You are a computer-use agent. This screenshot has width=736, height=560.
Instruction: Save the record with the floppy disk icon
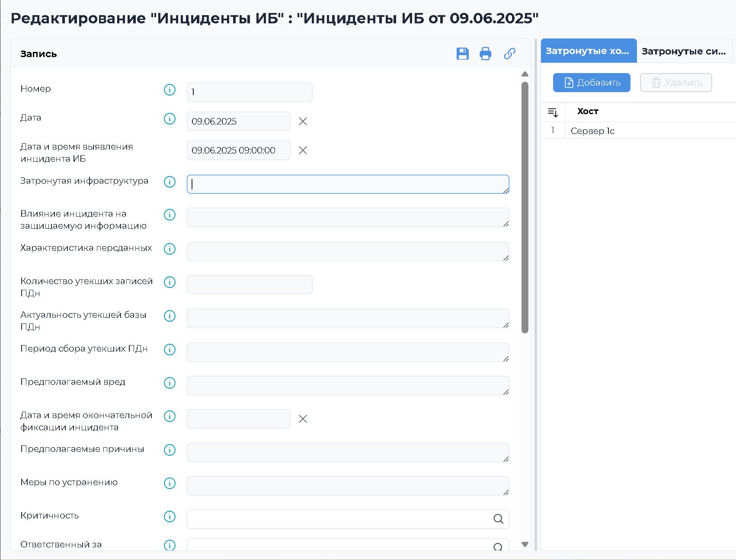(463, 54)
